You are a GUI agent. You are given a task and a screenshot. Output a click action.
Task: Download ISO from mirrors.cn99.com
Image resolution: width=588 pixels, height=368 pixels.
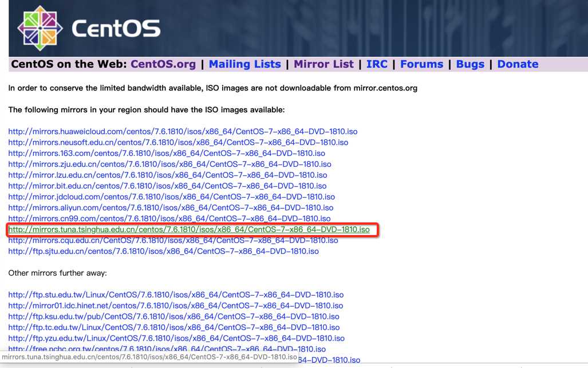[x=169, y=218]
